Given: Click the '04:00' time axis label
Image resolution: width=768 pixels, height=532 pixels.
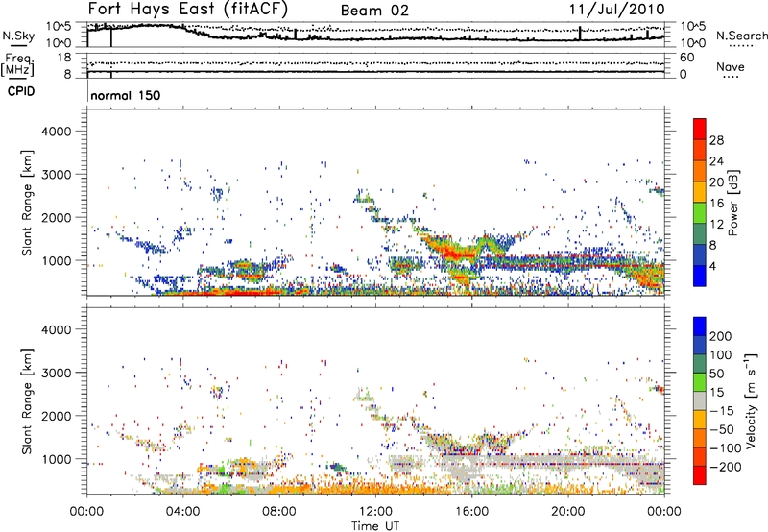Looking at the screenshot, I should click(183, 512).
